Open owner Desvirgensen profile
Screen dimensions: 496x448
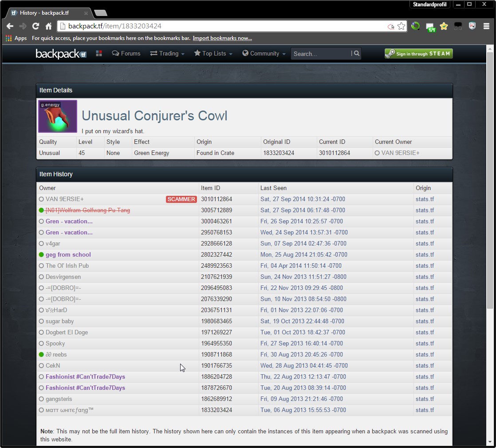click(x=63, y=277)
